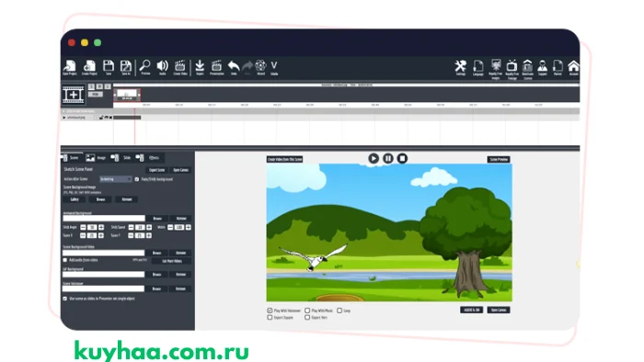Click the M button above Hide
The width and height of the screenshot is (644, 362).
pyautogui.click(x=99, y=87)
